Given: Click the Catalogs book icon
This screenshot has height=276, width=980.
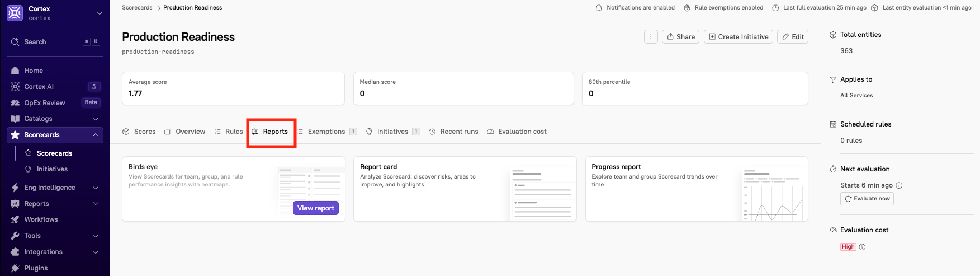Looking at the screenshot, I should [15, 119].
